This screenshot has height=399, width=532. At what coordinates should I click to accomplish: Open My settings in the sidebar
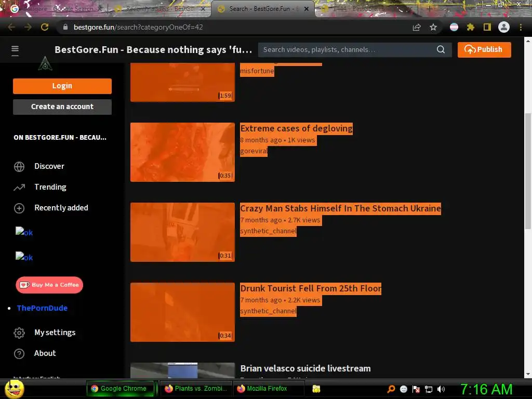pos(55,332)
